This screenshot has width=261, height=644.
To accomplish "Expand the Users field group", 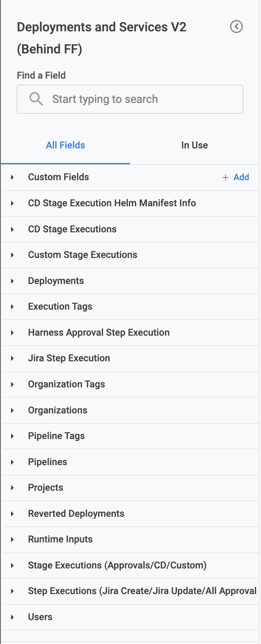I will click(x=131, y=617).
